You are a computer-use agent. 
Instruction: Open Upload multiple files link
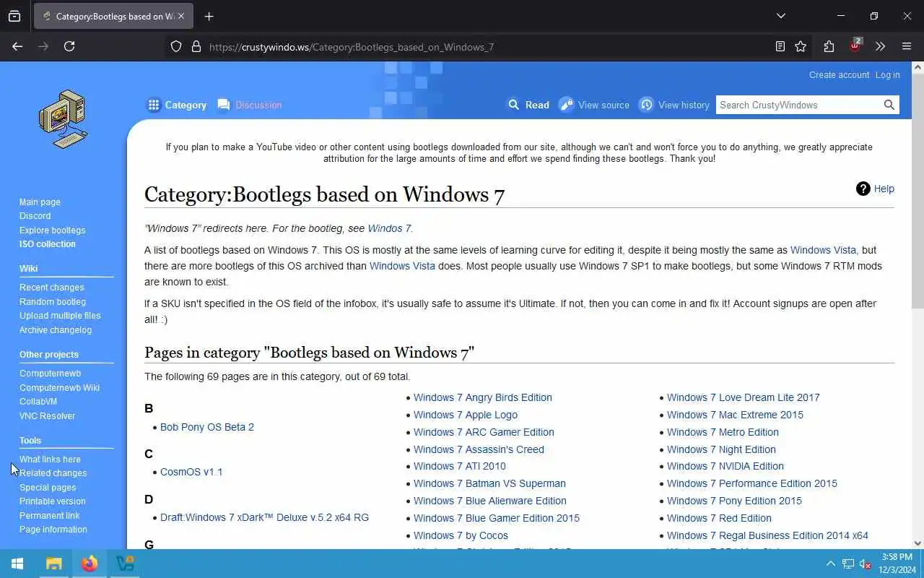[x=60, y=316]
